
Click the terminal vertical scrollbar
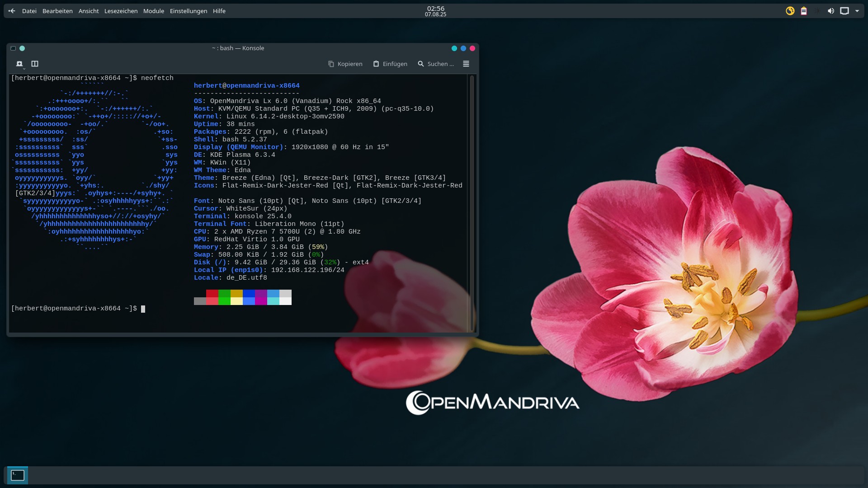pos(472,203)
